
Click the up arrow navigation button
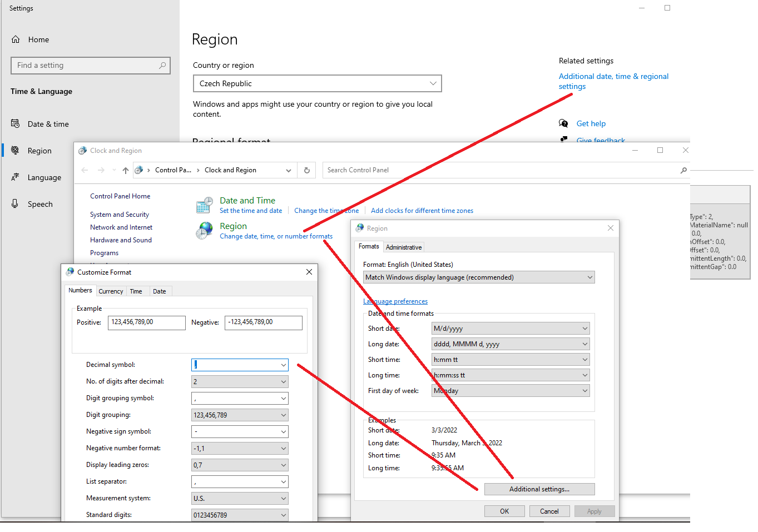(126, 170)
